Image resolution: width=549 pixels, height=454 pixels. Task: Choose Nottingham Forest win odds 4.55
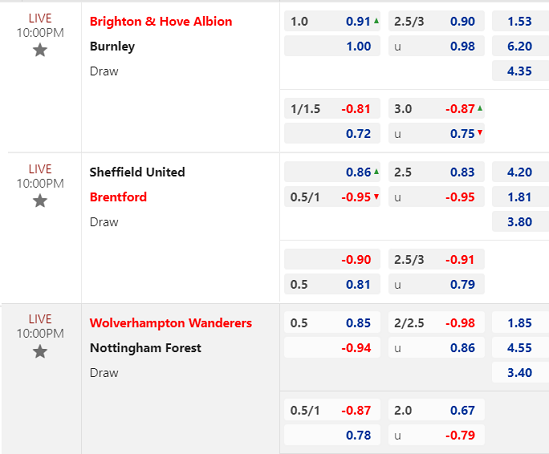pyautogui.click(x=520, y=348)
